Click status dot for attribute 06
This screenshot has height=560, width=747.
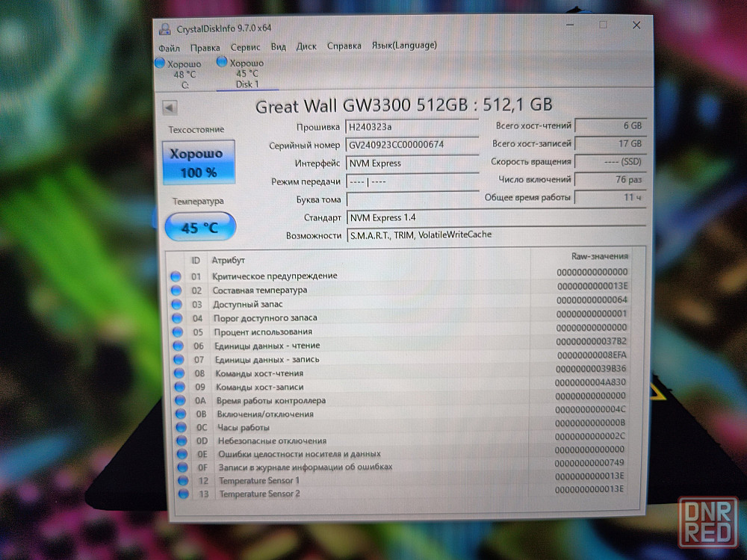tap(179, 346)
